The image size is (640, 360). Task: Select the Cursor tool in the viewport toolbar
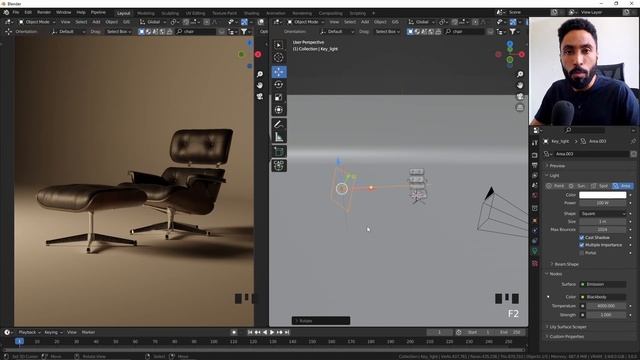[279, 58]
